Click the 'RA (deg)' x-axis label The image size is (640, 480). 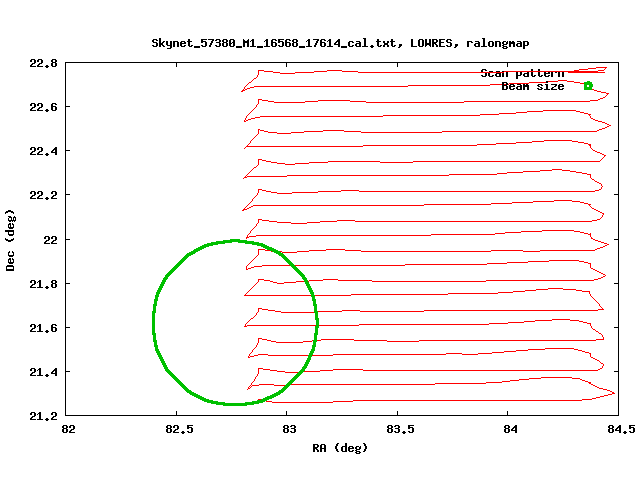pyautogui.click(x=340, y=447)
